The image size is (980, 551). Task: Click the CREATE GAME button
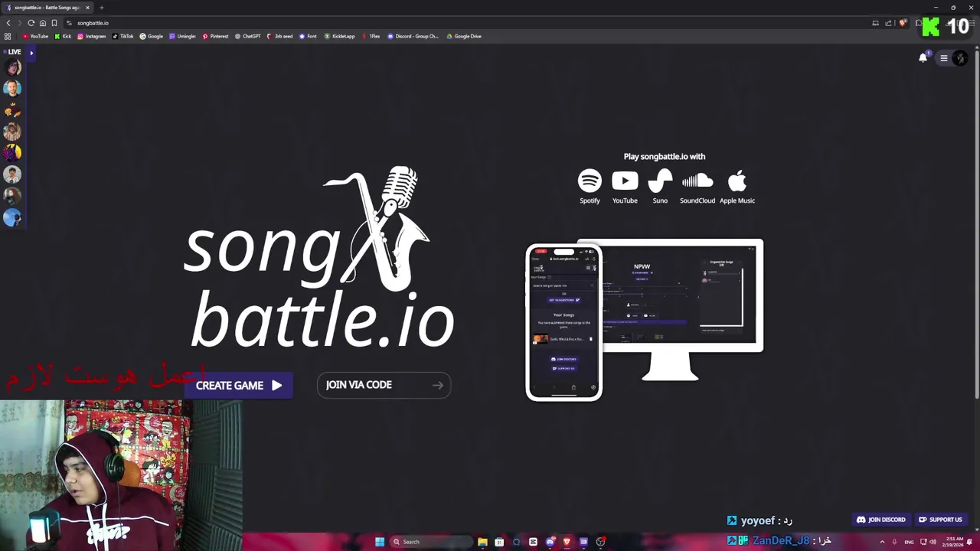[239, 386]
